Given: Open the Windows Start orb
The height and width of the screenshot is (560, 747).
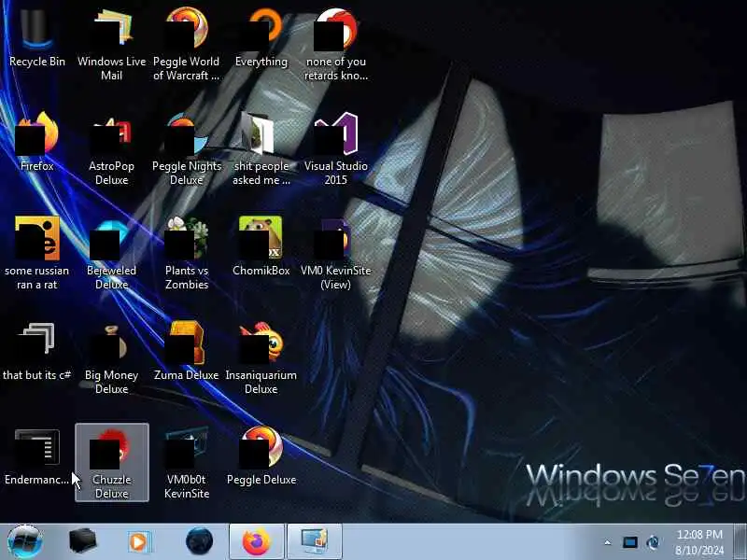Looking at the screenshot, I should coord(25,541).
